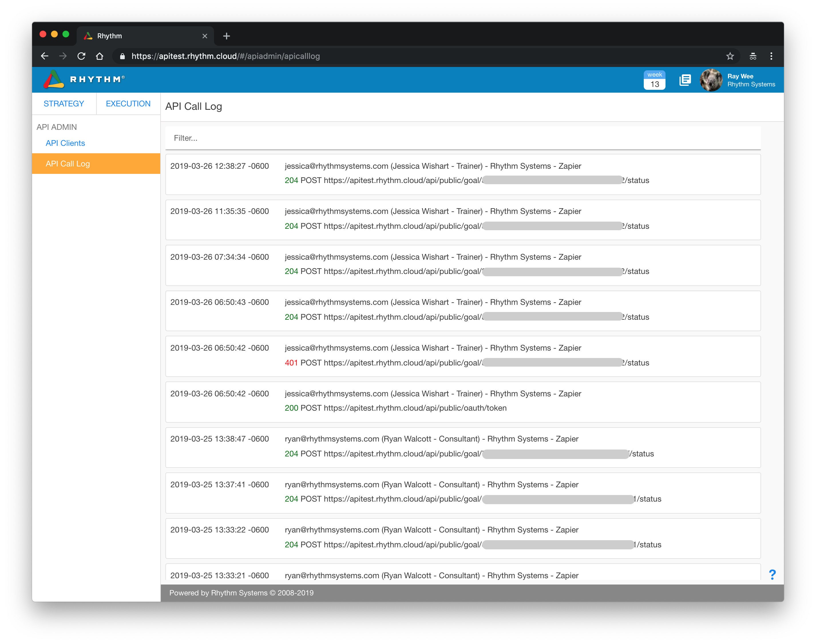Select the Ryan Walcott 13:33:22 entry

[x=463, y=538]
